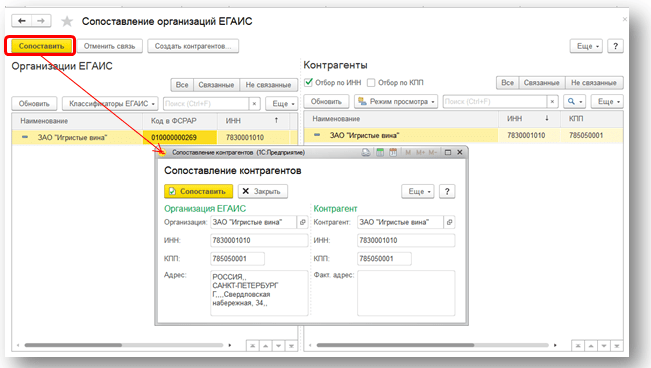
Task: Move up one row in Организации ЕГАИС list
Action: point(265,346)
